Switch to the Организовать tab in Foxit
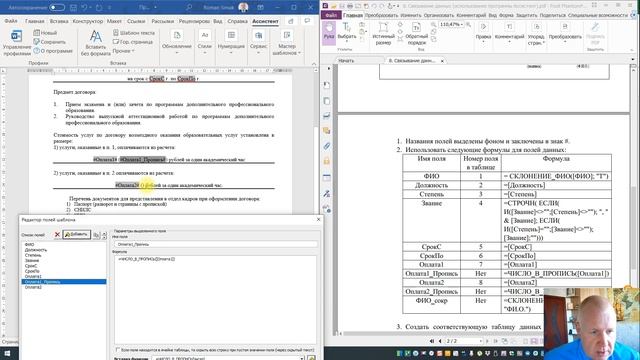Image resolution: width=640 pixels, height=360 pixels. (439, 15)
